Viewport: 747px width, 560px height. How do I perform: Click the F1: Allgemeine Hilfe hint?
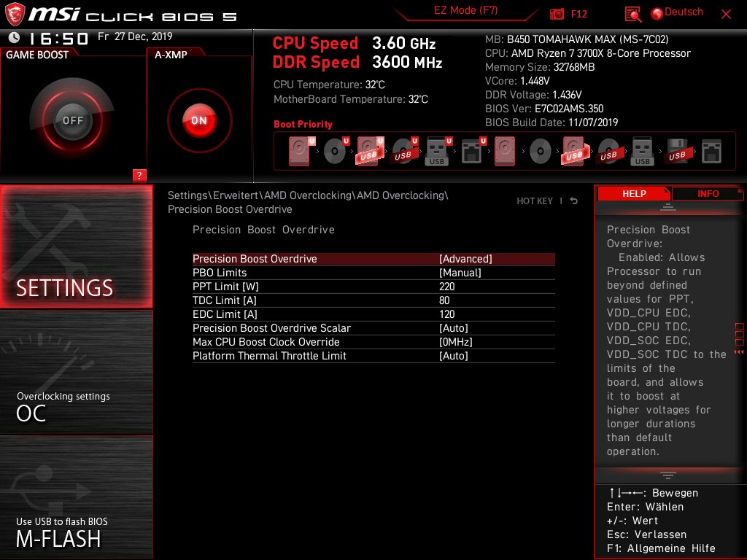click(x=661, y=548)
